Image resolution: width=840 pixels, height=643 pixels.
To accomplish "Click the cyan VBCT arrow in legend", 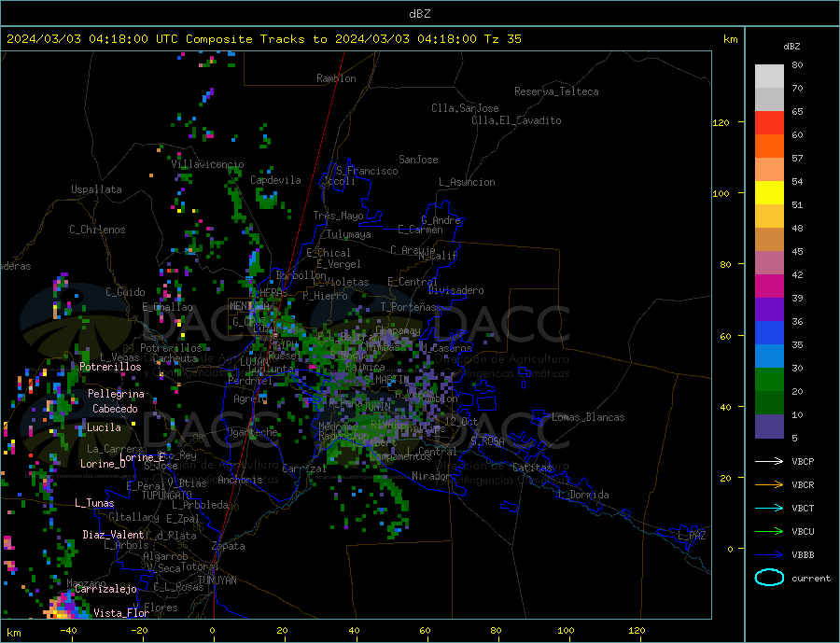I will 769,508.
